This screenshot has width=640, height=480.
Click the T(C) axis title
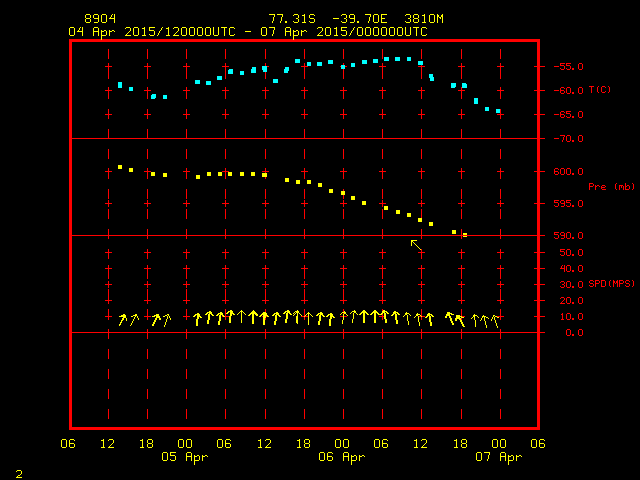[600, 89]
